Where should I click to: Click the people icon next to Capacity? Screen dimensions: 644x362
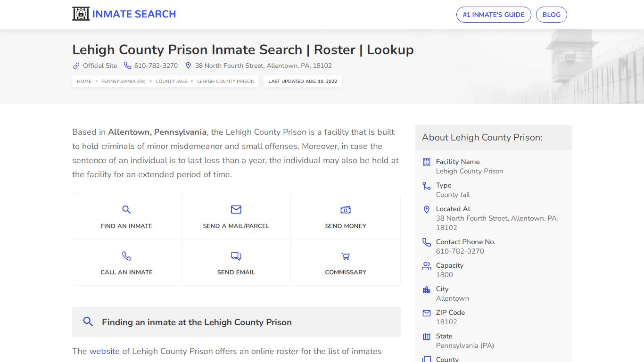(x=427, y=266)
